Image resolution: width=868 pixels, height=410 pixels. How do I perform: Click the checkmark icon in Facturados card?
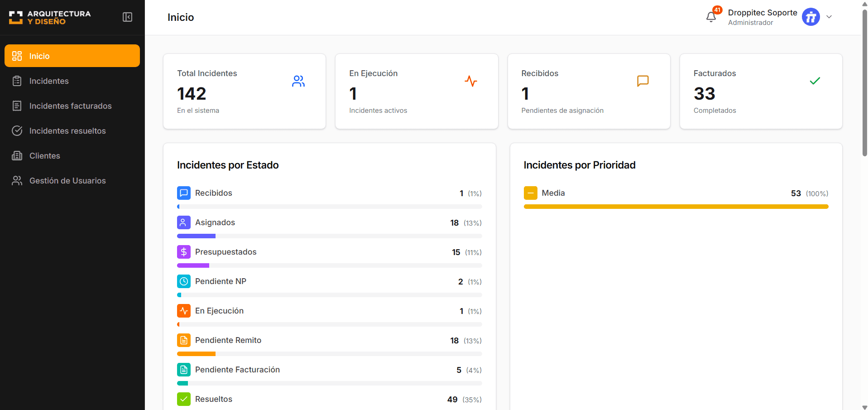tap(815, 81)
